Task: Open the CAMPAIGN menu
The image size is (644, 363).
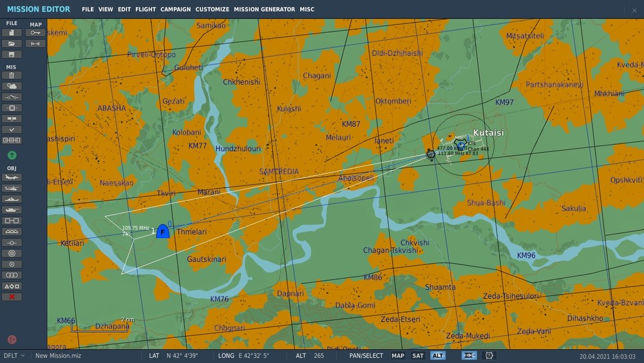Action: [x=175, y=9]
